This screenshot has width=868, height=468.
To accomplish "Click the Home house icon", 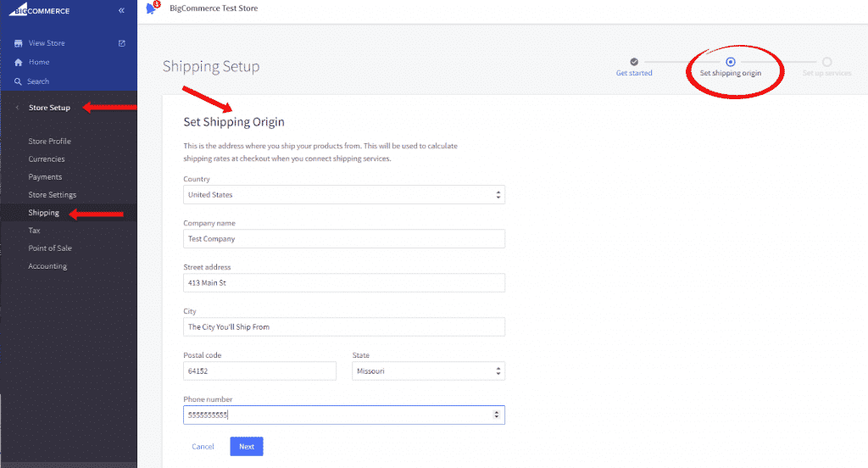I will coord(19,63).
